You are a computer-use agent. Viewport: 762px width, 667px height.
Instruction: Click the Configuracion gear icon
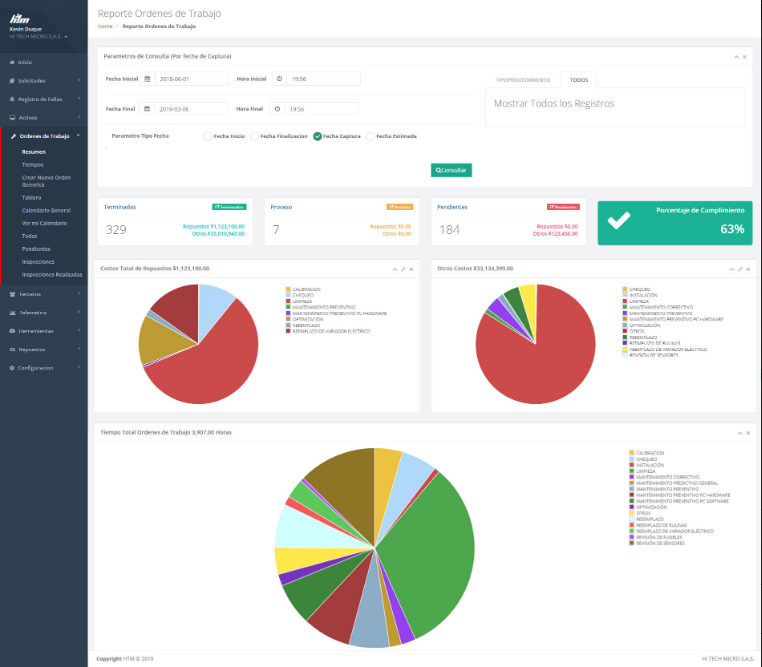click(12, 368)
